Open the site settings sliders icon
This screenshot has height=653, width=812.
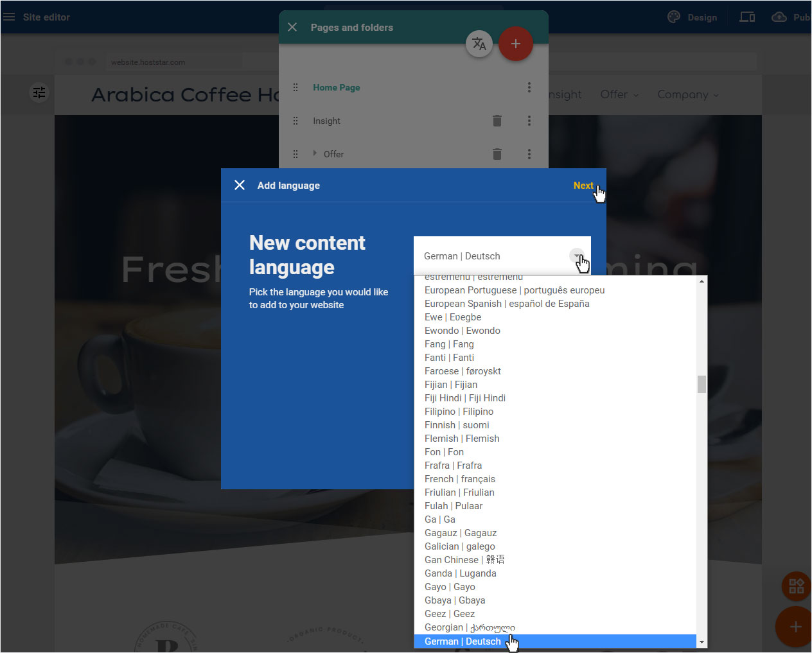pos(39,92)
